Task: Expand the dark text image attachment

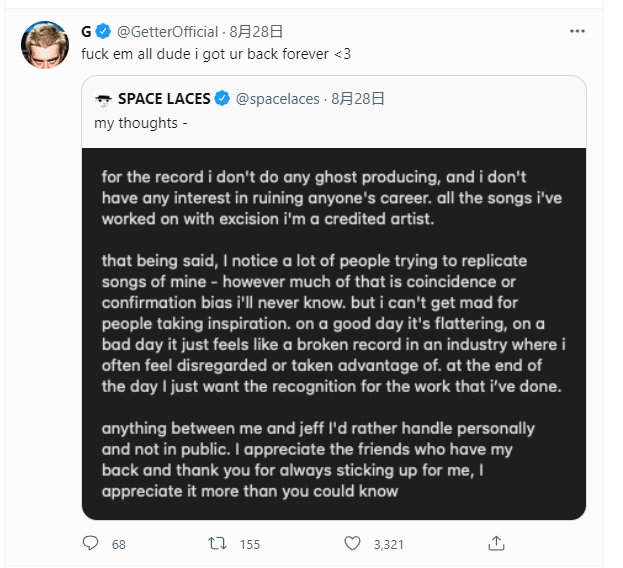Action: pyautogui.click(x=334, y=334)
